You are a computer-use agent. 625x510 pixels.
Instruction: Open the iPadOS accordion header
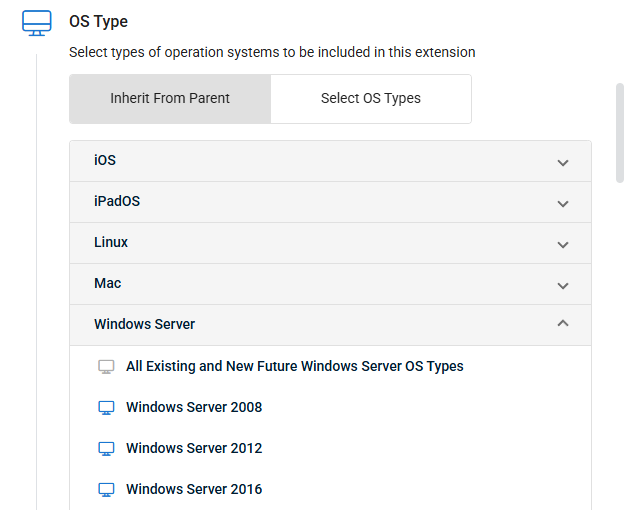tap(330, 202)
